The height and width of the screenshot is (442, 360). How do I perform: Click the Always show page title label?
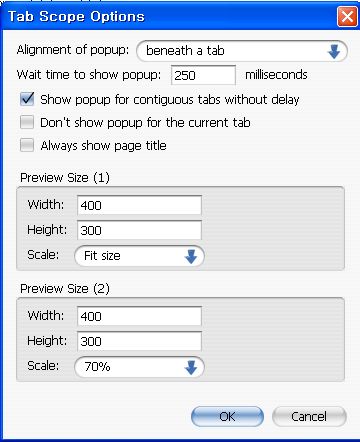coord(103,146)
